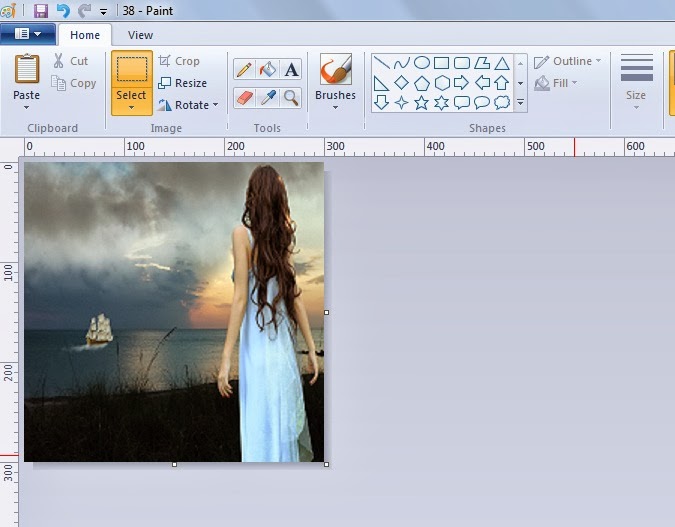Choose the Pentagon shape

point(422,83)
